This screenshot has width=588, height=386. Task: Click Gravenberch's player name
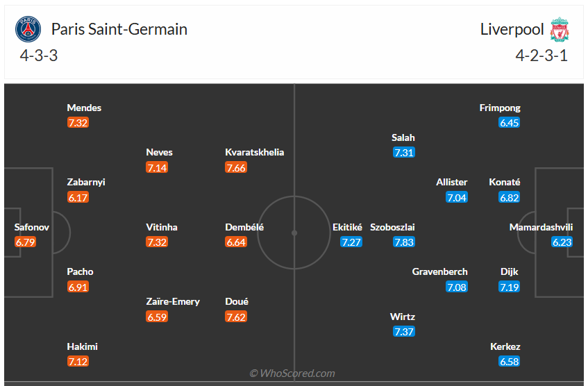[x=440, y=271]
